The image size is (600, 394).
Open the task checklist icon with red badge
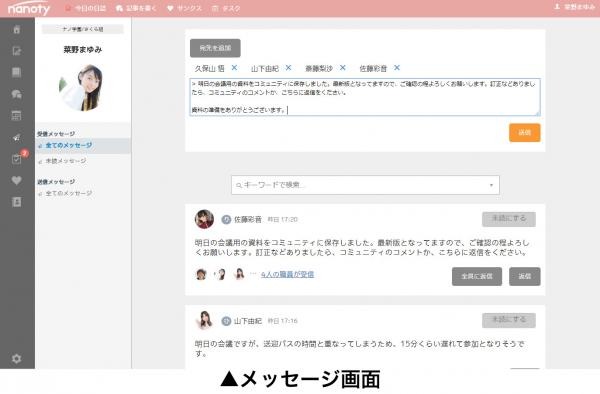17,158
